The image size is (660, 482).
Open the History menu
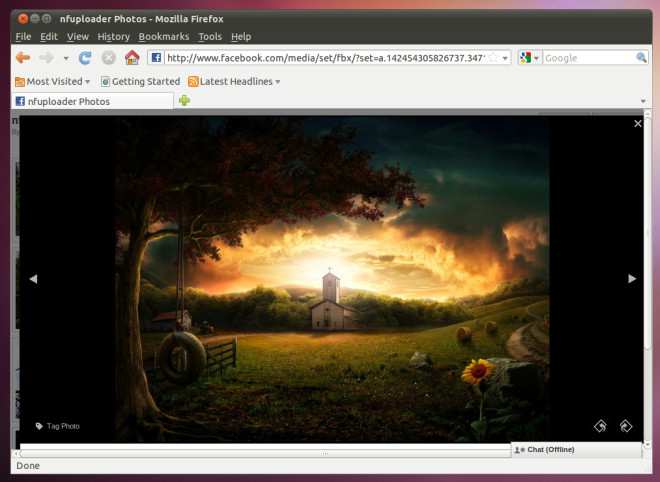coord(114,37)
